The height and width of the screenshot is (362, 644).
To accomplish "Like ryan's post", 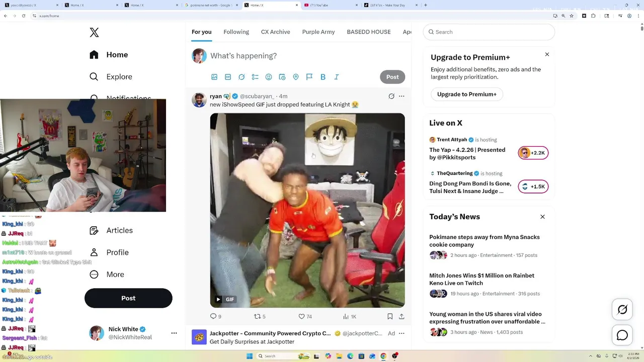I will pos(305,316).
